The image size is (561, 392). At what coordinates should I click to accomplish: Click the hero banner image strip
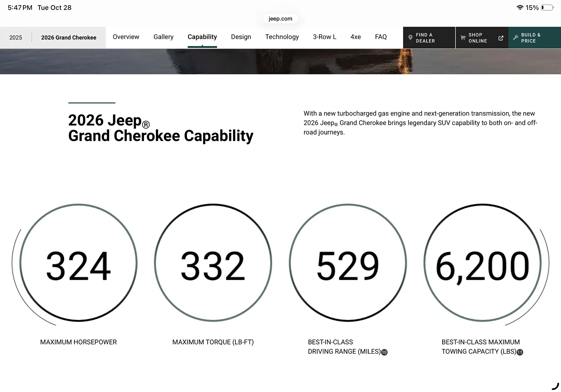point(280,62)
